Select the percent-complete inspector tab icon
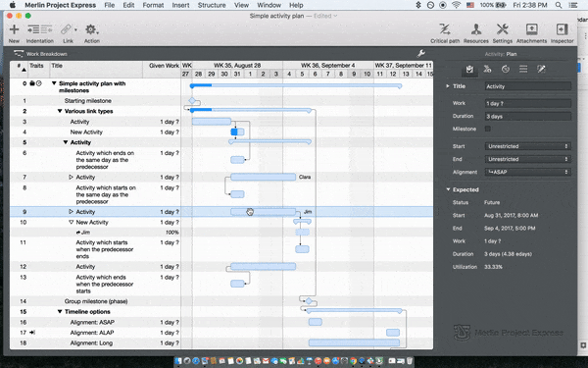588x368 pixels. point(487,69)
